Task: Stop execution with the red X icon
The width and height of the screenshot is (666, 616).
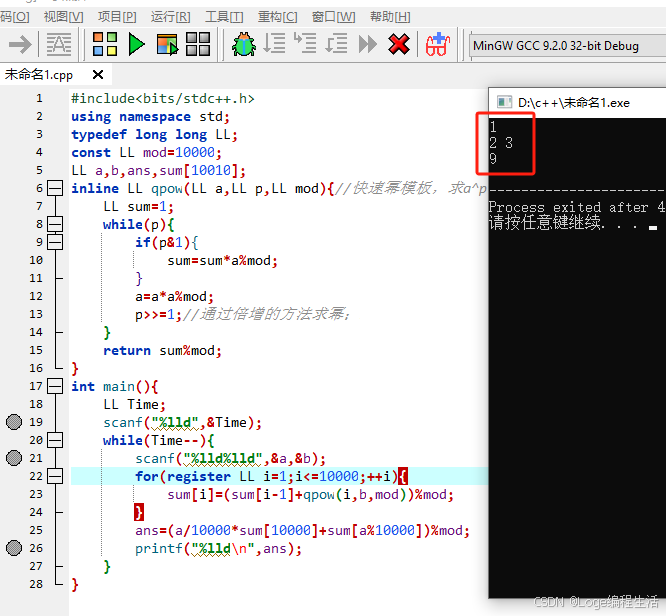Action: tap(398, 44)
